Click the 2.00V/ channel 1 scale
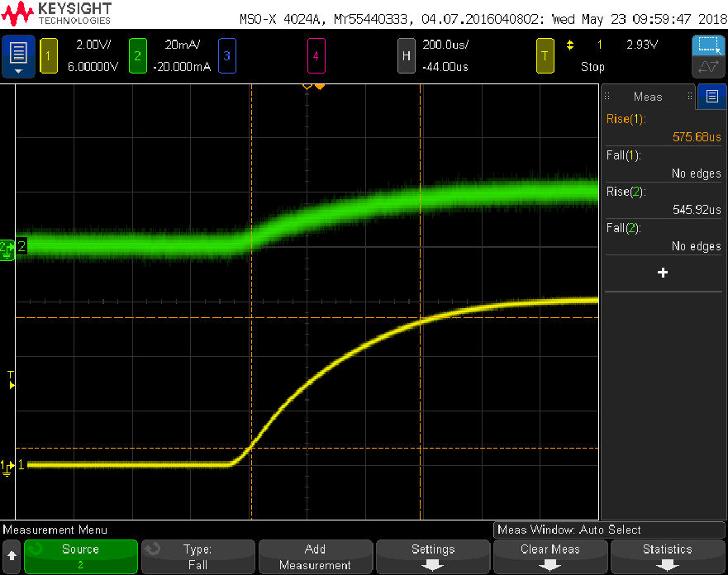Image resolution: width=728 pixels, height=575 pixels. pos(93,45)
